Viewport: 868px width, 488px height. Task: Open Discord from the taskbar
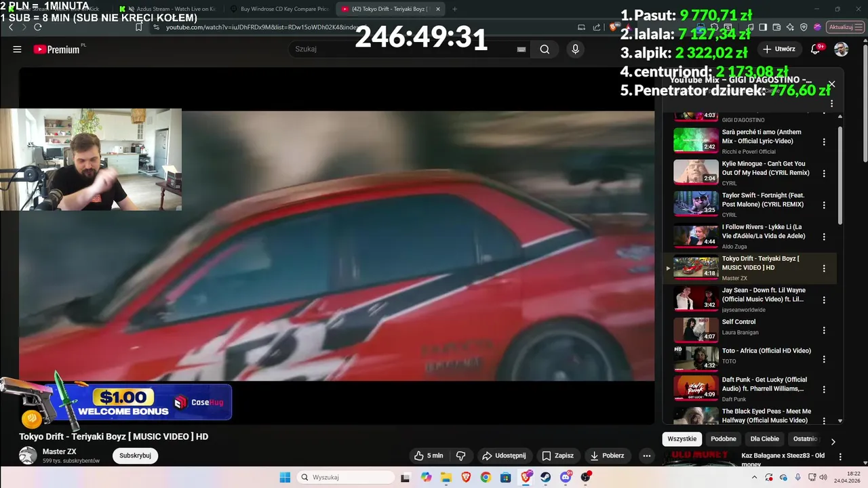tap(566, 477)
